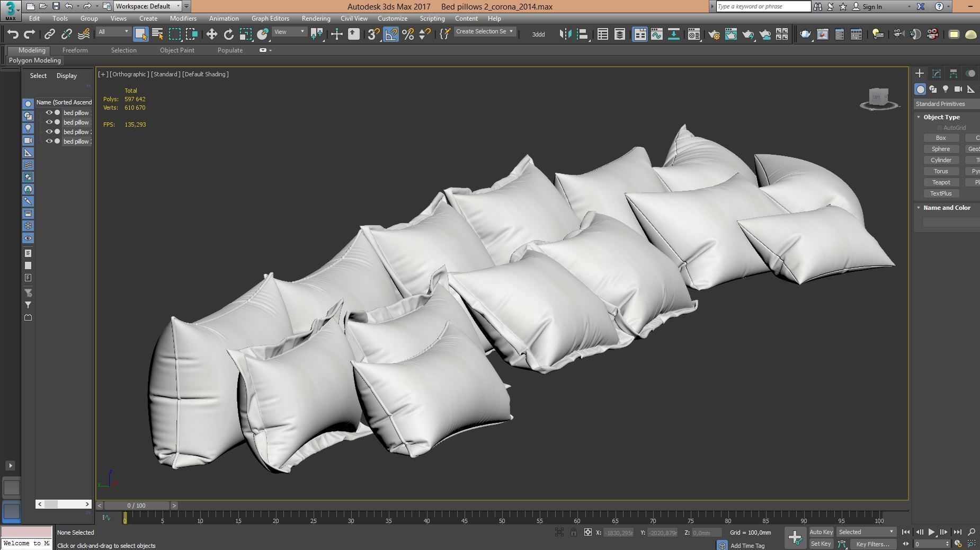
Task: Select the Cameras category in Create panel
Action: [x=958, y=89]
